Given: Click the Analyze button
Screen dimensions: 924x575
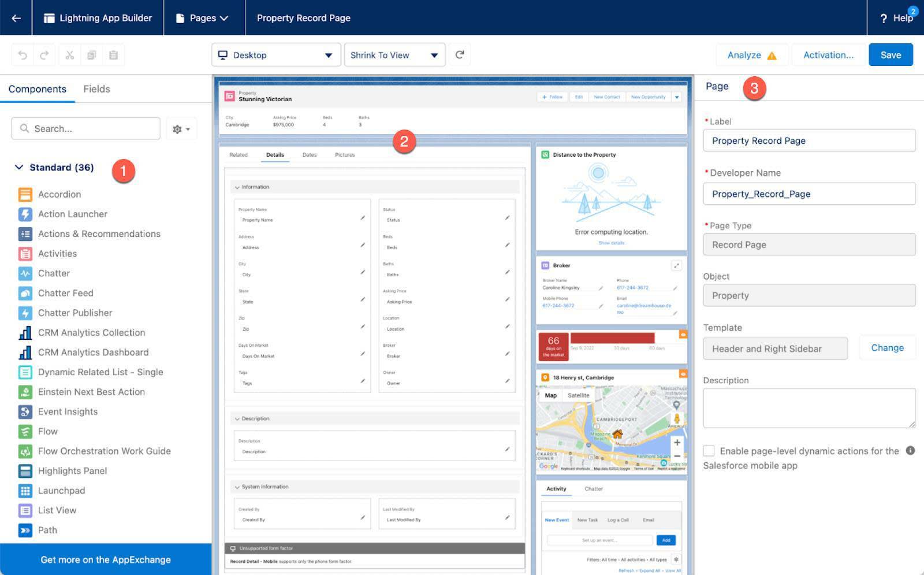Looking at the screenshot, I should pyautogui.click(x=752, y=55).
